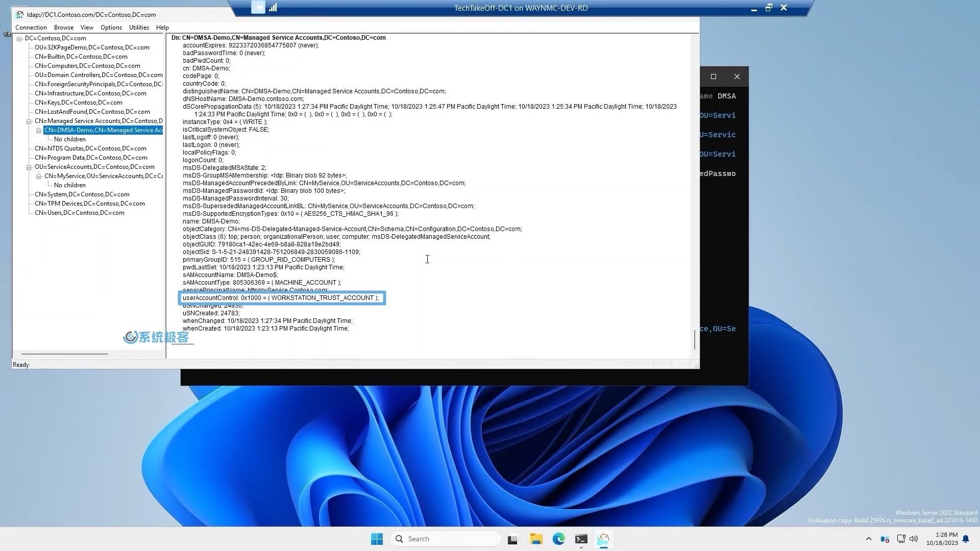Select CN=Computers container in tree
The image size is (980, 551).
(87, 66)
